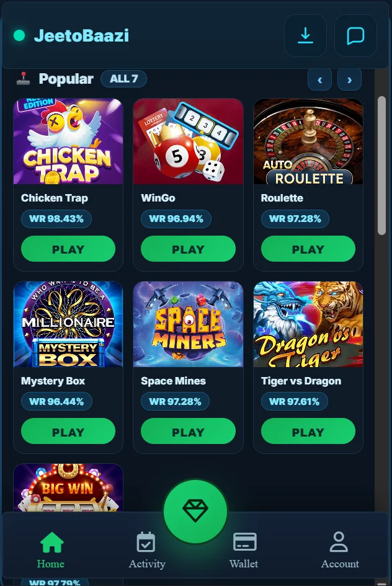Viewport: 392px width, 586px height.
Task: Open Wallet card icon
Action: click(245, 542)
